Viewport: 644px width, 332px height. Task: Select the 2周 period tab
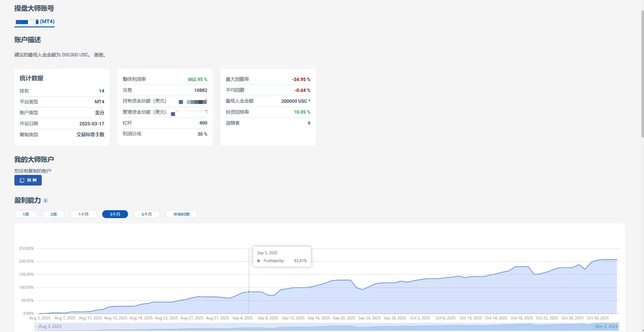click(x=54, y=214)
